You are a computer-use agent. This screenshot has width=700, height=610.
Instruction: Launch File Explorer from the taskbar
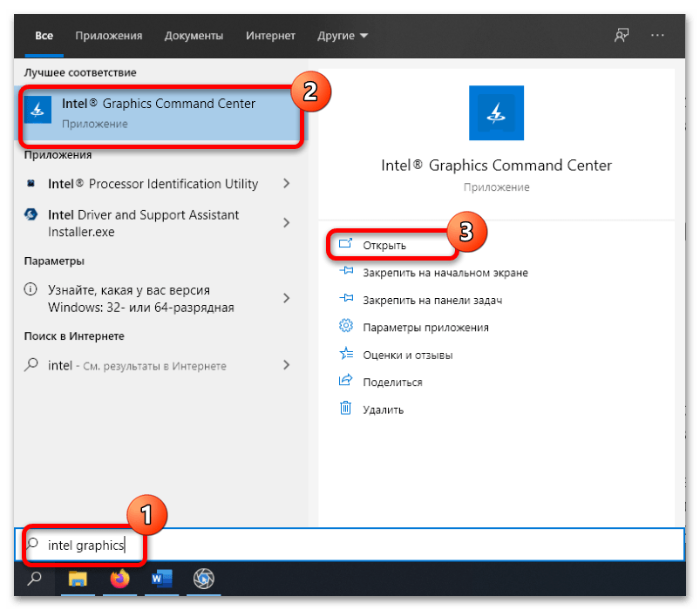pos(78,578)
